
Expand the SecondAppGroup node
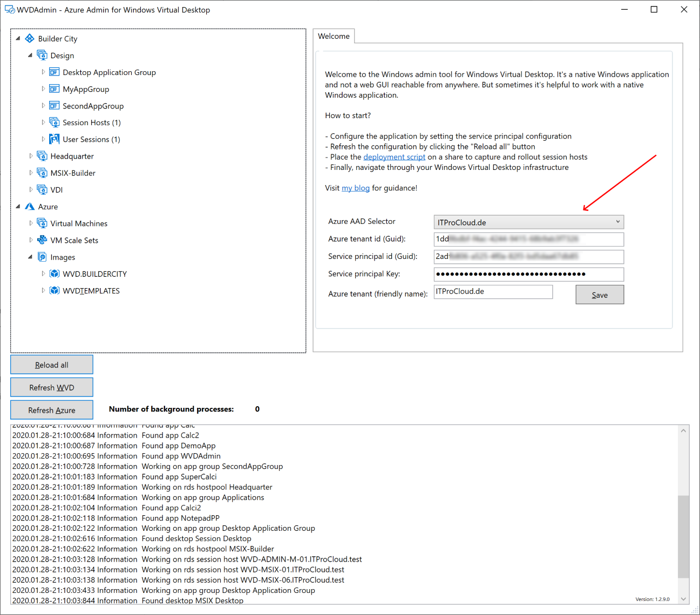[x=43, y=106]
